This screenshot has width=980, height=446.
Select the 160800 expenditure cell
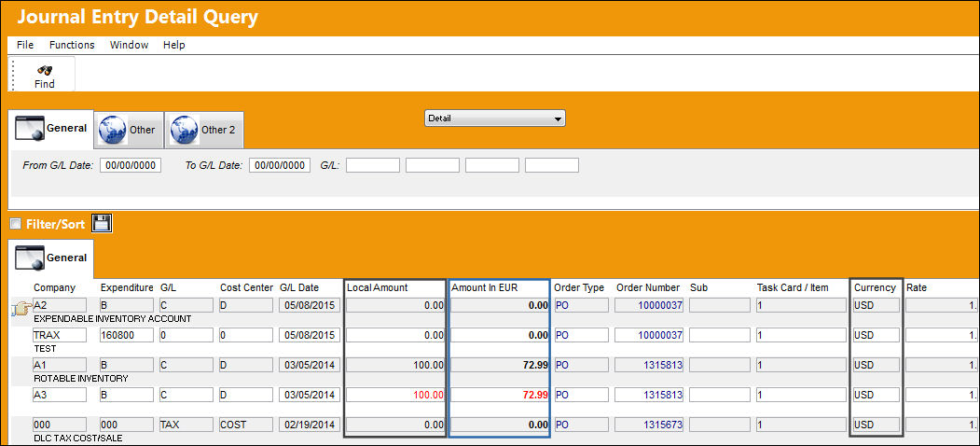(x=126, y=335)
